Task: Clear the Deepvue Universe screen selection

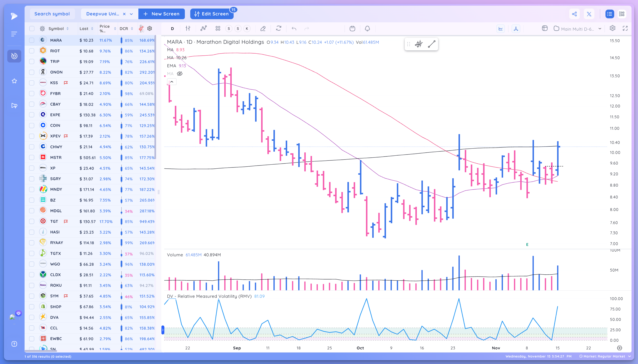Action: click(124, 14)
